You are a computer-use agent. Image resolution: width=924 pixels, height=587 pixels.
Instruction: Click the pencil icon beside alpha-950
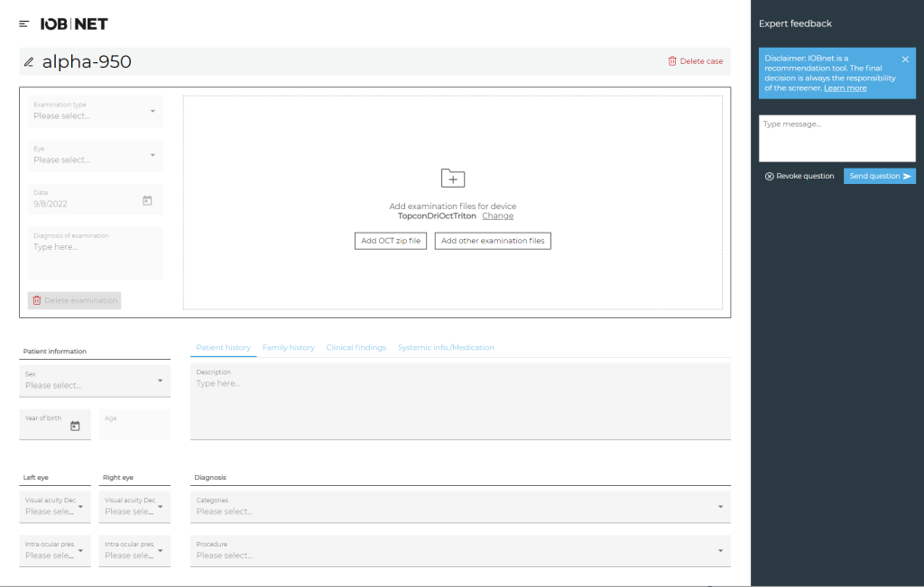pos(29,62)
